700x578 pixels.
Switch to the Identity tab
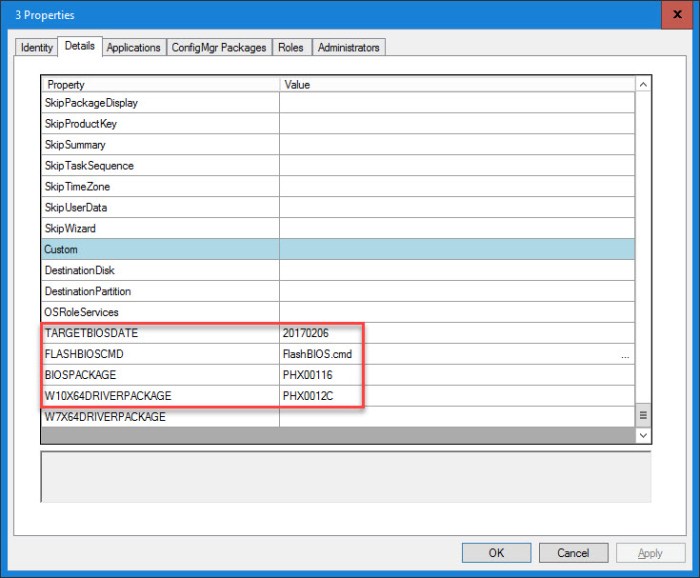(x=37, y=47)
